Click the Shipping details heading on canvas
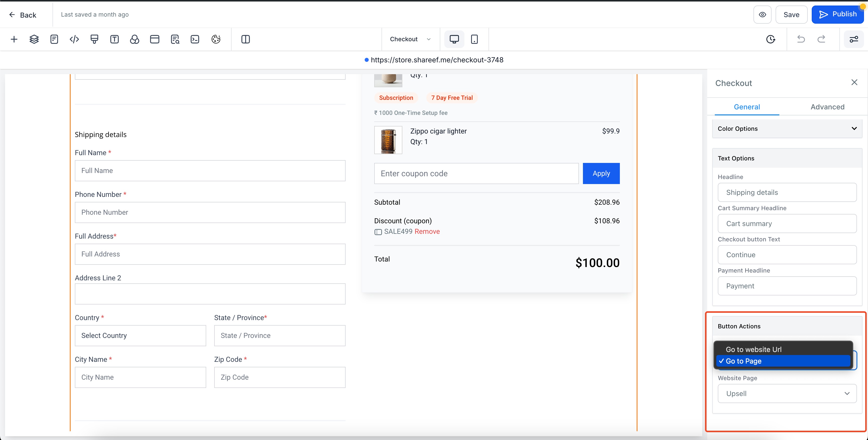 (101, 135)
